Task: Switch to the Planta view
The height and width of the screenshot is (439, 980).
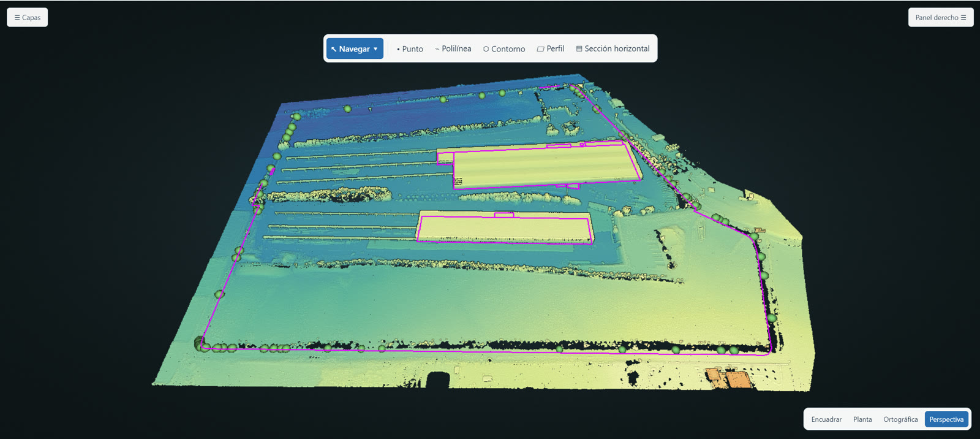Action: click(x=862, y=419)
